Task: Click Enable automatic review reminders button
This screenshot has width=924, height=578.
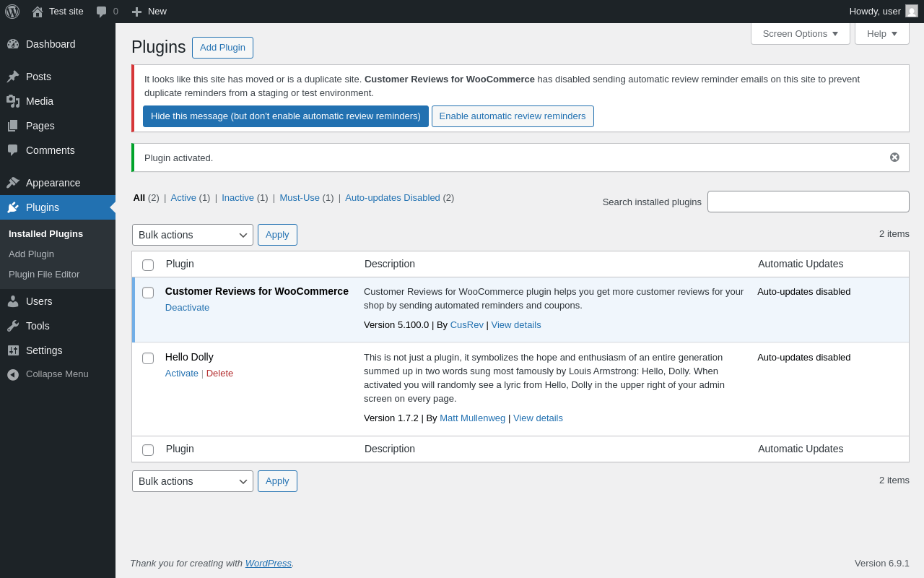Action: pyautogui.click(x=513, y=116)
